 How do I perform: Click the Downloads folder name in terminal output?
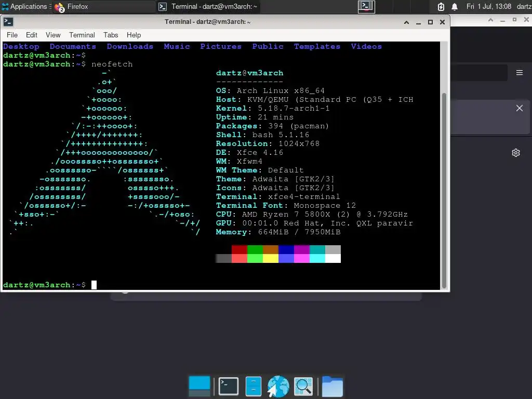click(x=130, y=46)
